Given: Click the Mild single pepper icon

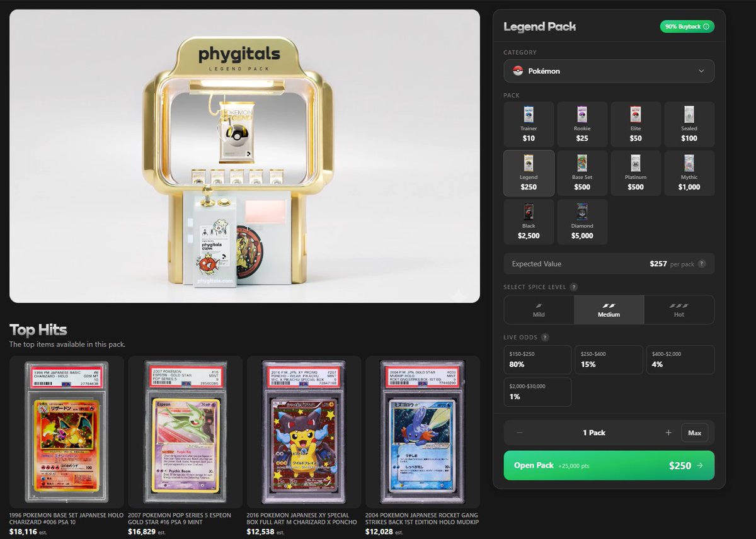Looking at the screenshot, I should click(x=539, y=305).
